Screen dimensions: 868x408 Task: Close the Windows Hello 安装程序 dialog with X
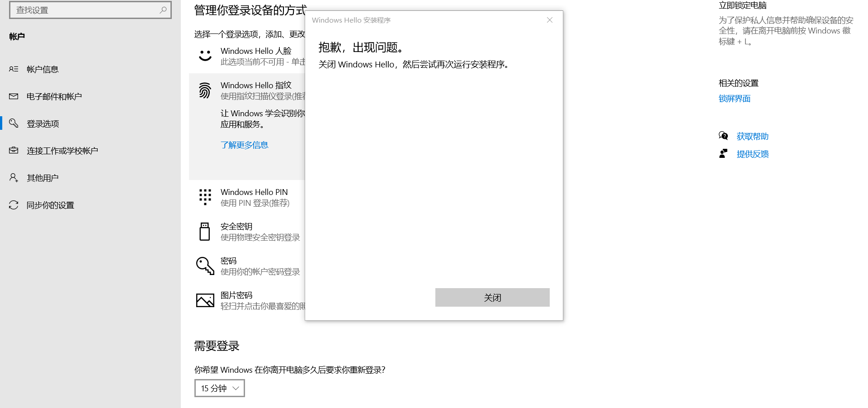(550, 20)
